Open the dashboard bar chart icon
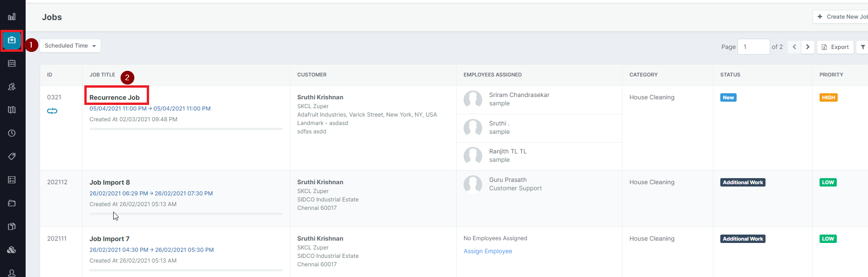This screenshot has height=277, width=868. click(12, 17)
